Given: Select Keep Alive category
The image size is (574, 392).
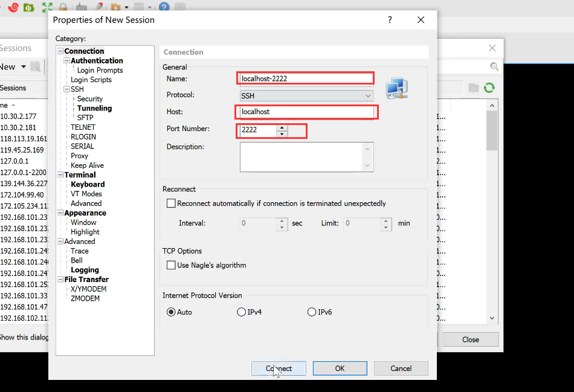Looking at the screenshot, I should tap(87, 165).
